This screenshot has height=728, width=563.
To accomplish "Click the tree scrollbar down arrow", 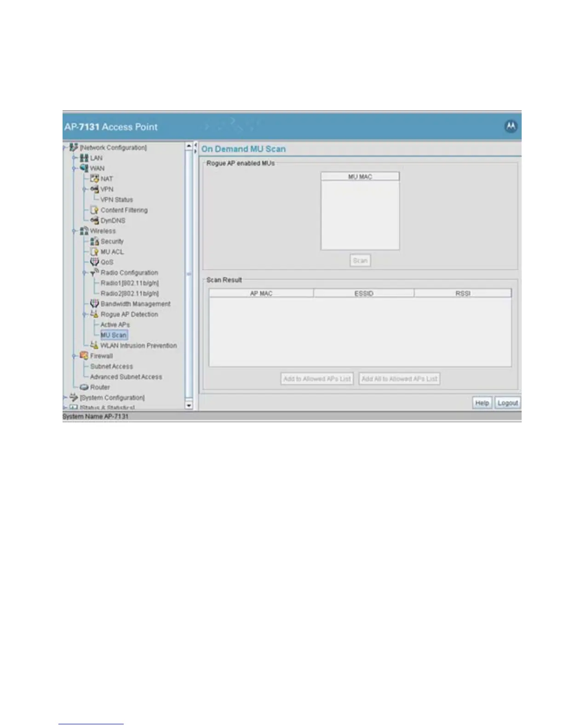I will point(189,405).
